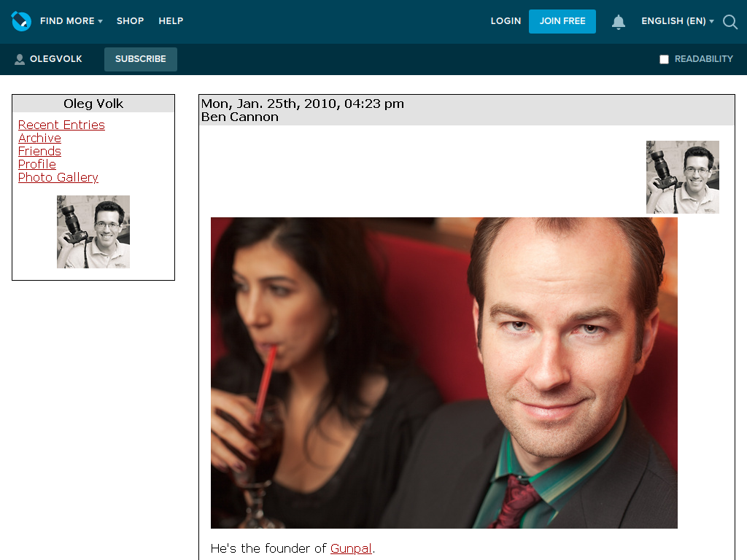
Task: Open site search magnifier
Action: coord(729,21)
